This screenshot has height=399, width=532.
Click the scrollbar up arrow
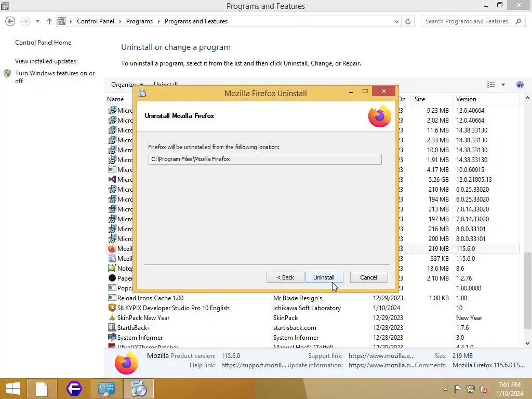pos(527,98)
